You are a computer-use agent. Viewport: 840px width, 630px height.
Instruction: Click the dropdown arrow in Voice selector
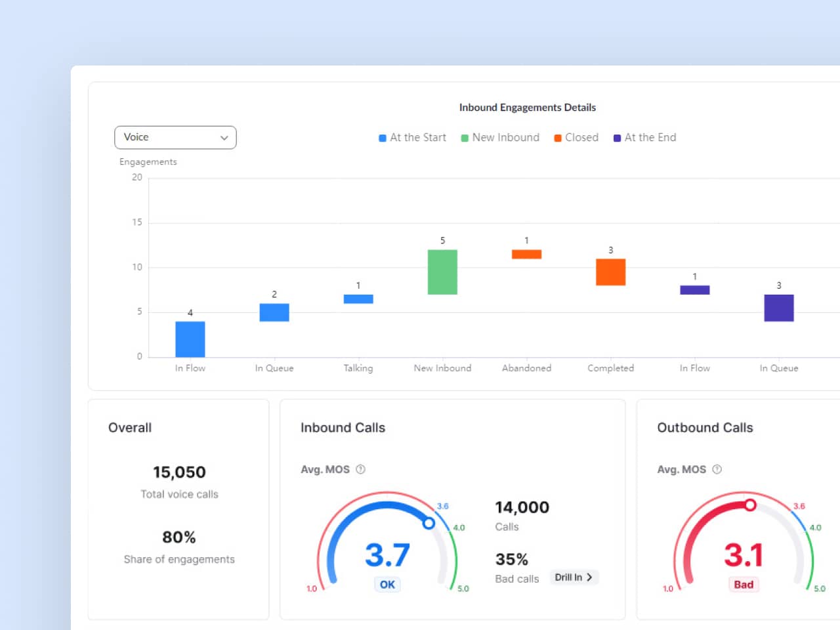224,138
